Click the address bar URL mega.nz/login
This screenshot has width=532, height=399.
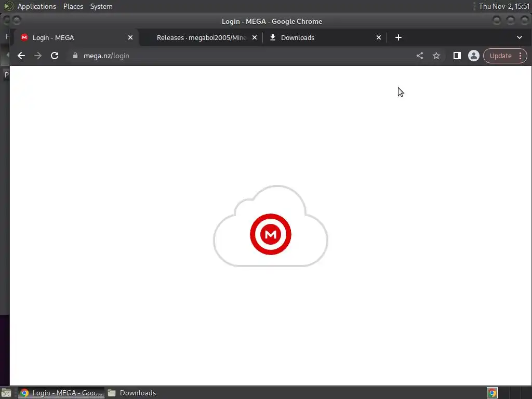coord(106,56)
